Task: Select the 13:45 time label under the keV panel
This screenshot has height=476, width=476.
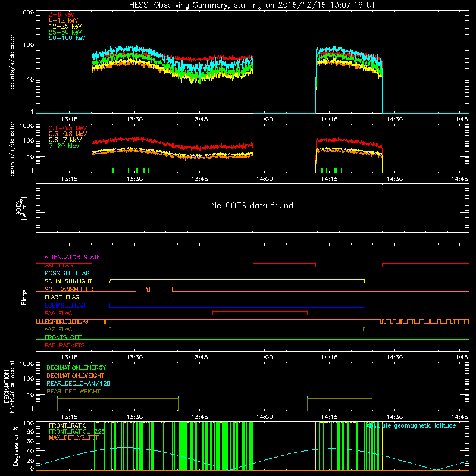Action: [x=199, y=120]
